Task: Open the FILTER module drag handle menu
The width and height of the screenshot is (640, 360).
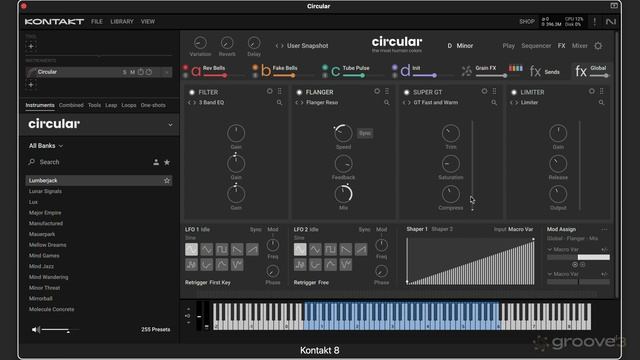Action: [x=280, y=91]
